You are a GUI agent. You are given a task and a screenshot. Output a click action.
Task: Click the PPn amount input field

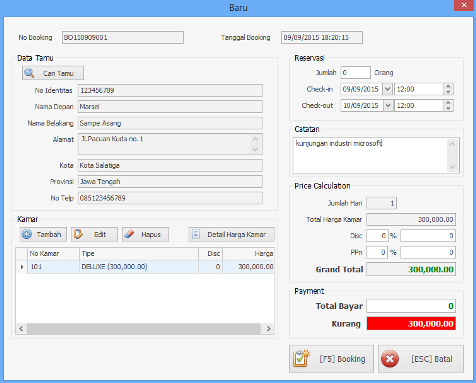click(x=428, y=252)
